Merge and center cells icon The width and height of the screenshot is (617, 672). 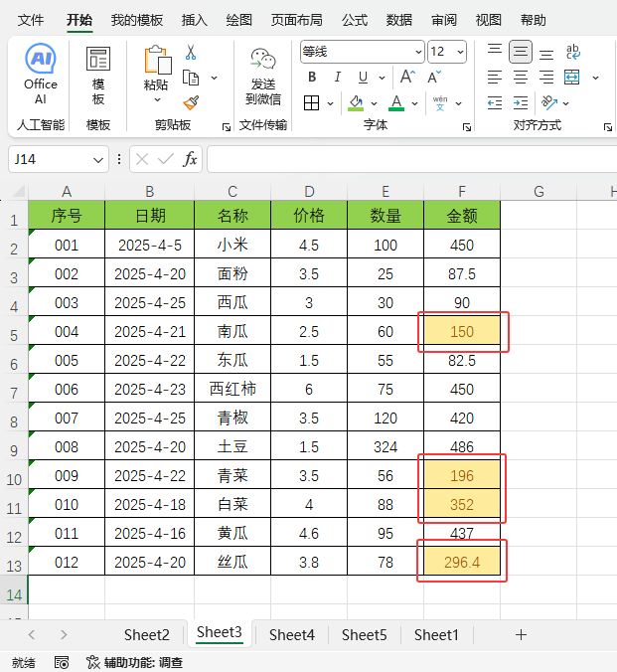pos(572,78)
